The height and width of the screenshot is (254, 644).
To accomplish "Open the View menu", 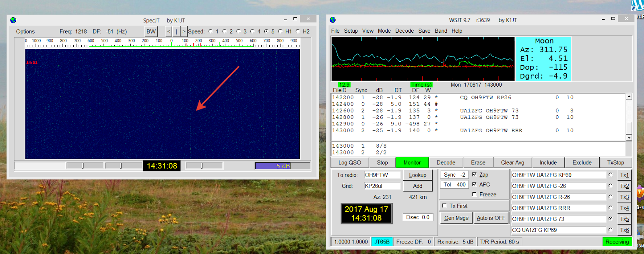I will tap(367, 31).
